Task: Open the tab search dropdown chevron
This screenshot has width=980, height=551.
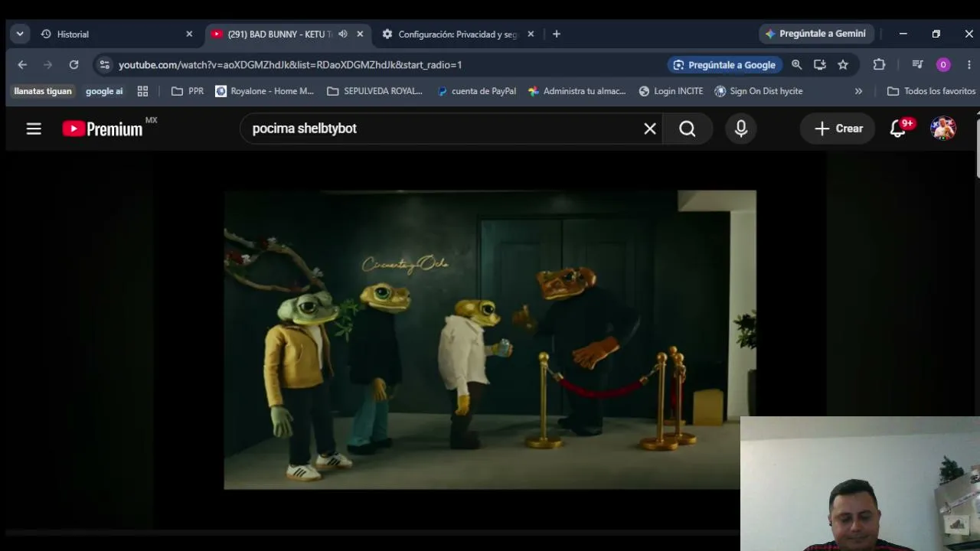Action: pos(20,34)
